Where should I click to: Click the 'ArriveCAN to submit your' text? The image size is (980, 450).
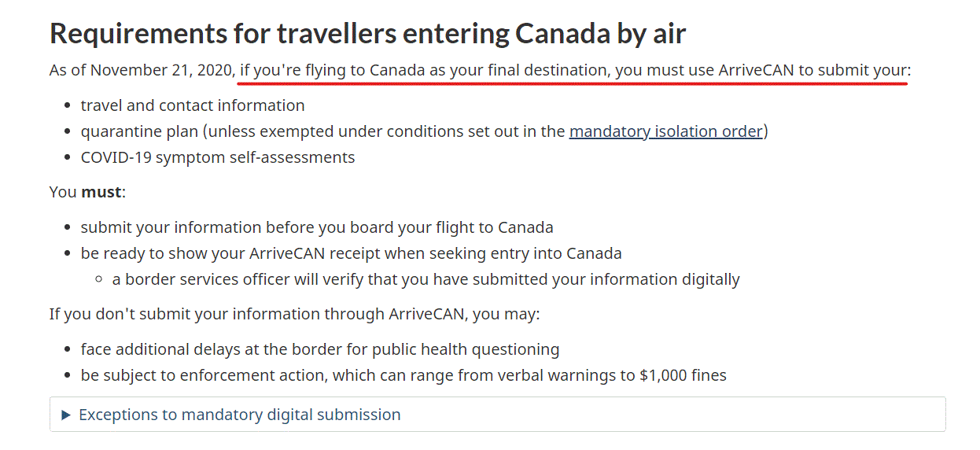(x=812, y=70)
